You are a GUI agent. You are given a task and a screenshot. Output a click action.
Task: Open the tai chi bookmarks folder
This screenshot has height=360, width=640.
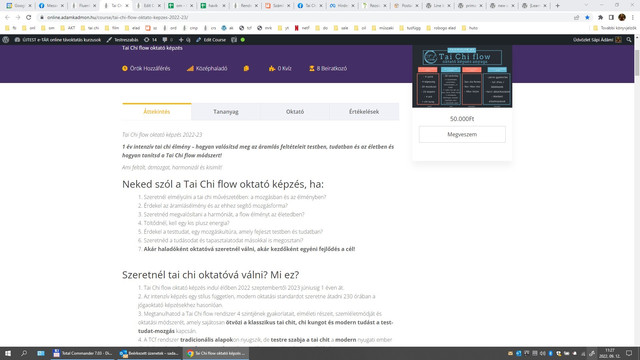(x=90, y=28)
